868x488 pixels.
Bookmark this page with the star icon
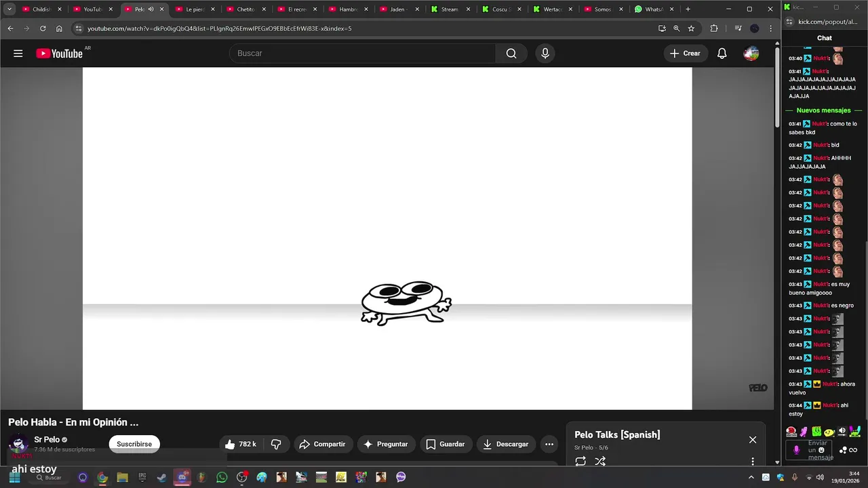pyautogui.click(x=691, y=28)
